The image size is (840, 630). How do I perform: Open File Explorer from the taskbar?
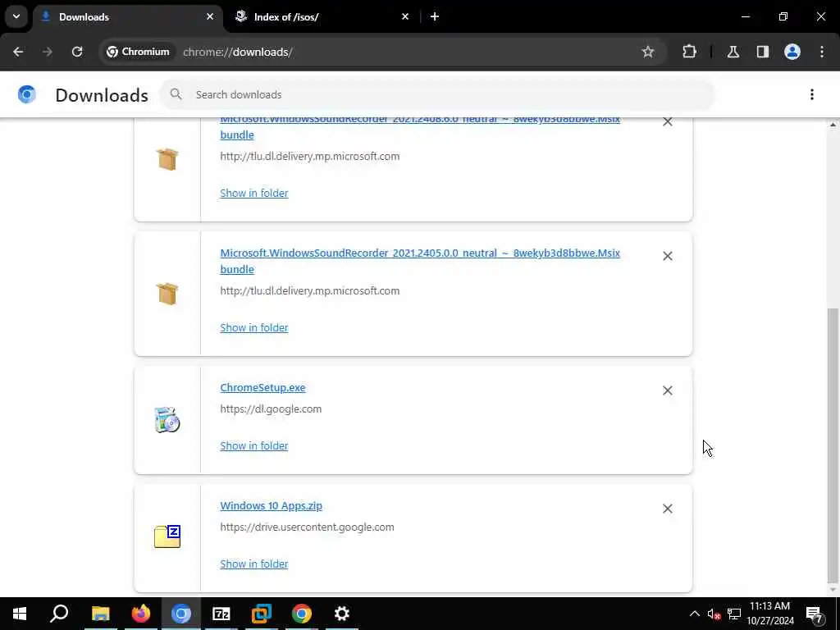[101, 614]
